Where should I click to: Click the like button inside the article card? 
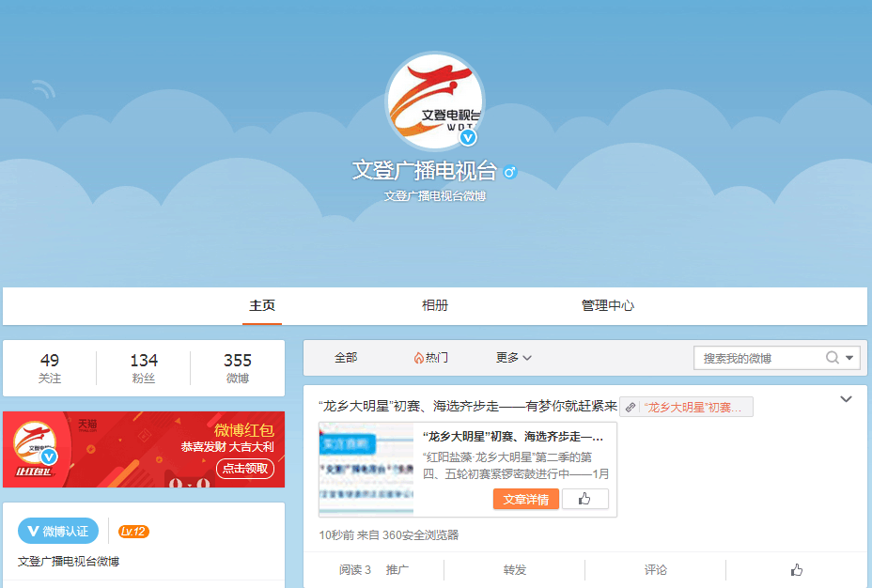coord(584,499)
